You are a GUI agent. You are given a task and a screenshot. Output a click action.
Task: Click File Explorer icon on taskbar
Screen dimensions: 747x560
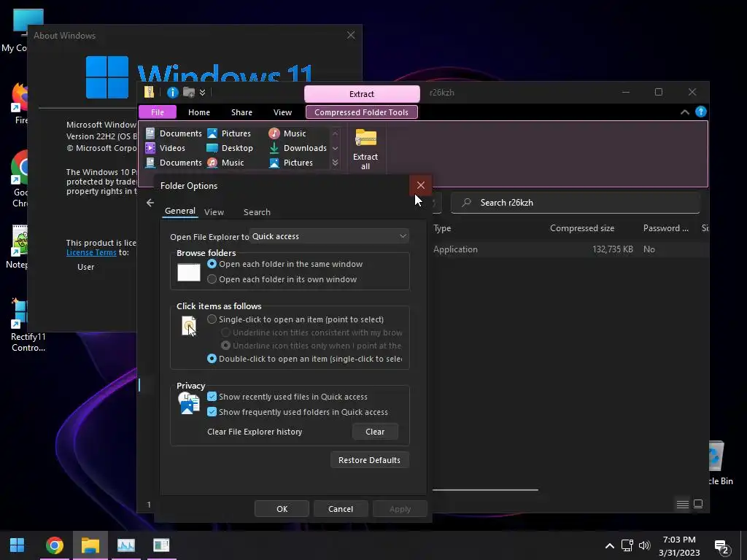coord(90,545)
